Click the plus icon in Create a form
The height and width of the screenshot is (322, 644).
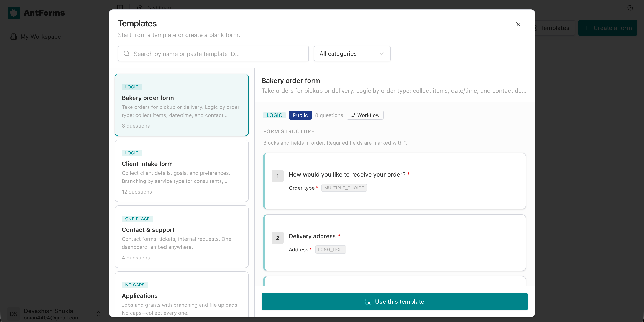(x=587, y=28)
